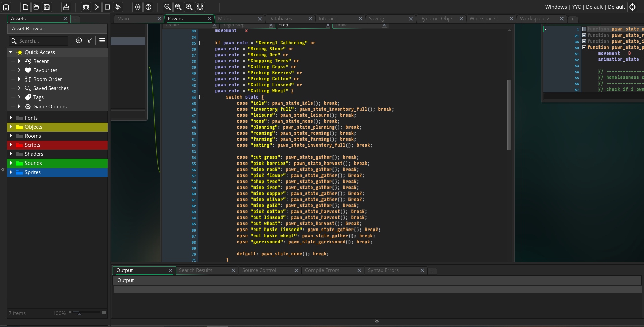Select the Sprites folder
644x327 pixels.
coord(57,172)
